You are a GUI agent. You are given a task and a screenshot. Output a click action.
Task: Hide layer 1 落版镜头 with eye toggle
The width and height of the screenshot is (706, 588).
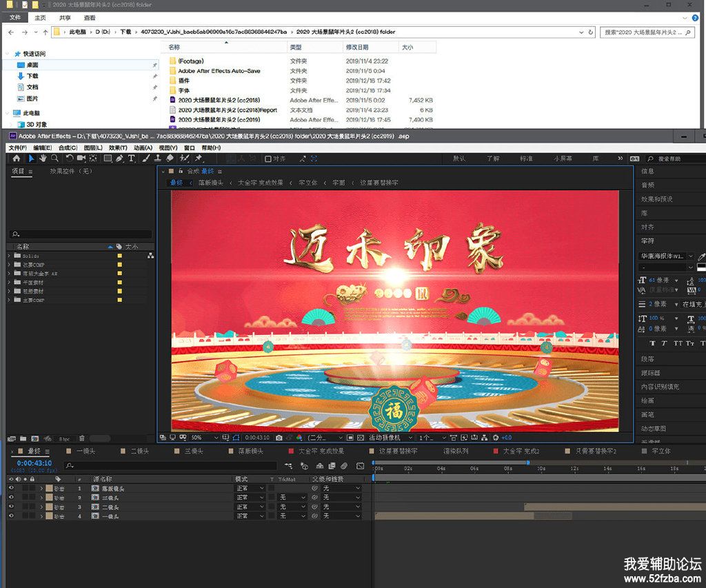(x=11, y=488)
